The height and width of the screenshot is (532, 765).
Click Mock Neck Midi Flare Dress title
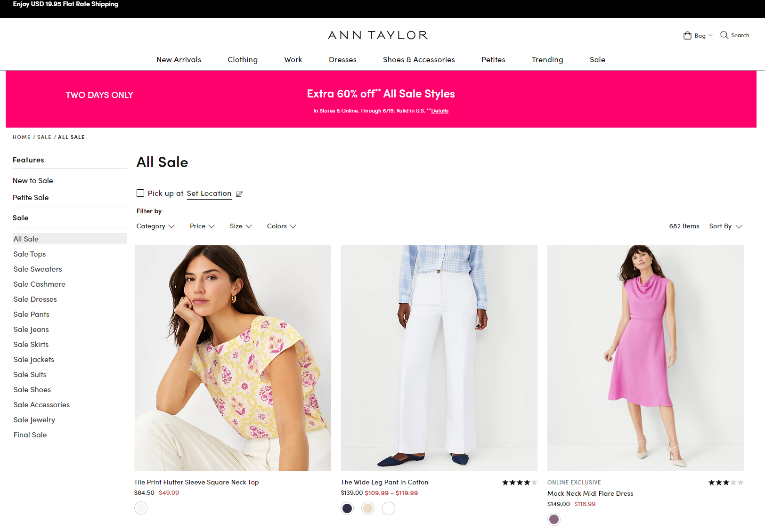click(x=590, y=494)
